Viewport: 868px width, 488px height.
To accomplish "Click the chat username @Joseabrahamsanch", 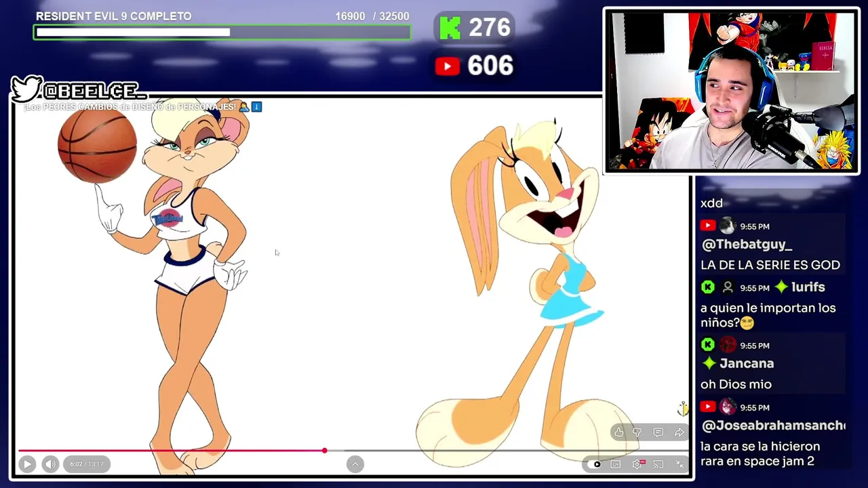I will 773,426.
